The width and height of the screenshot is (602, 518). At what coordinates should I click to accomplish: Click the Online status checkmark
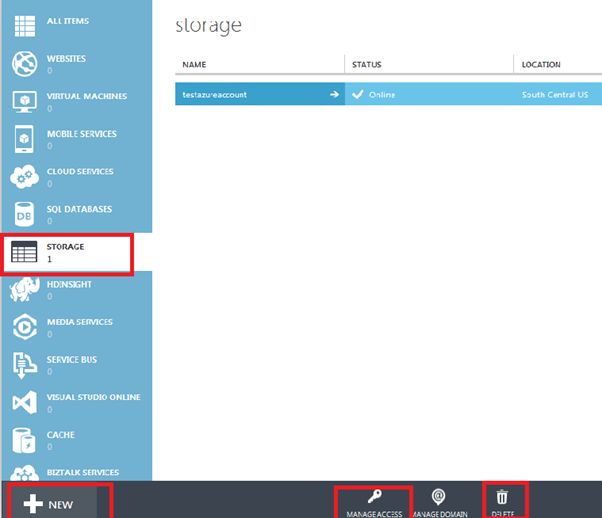click(x=358, y=94)
